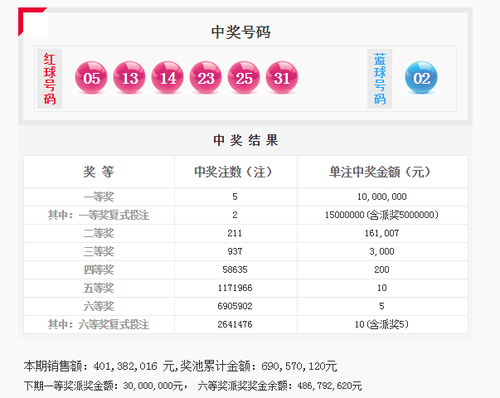Select the 四等奖 row label
Viewport: 500px width, 398px height.
coord(99,270)
